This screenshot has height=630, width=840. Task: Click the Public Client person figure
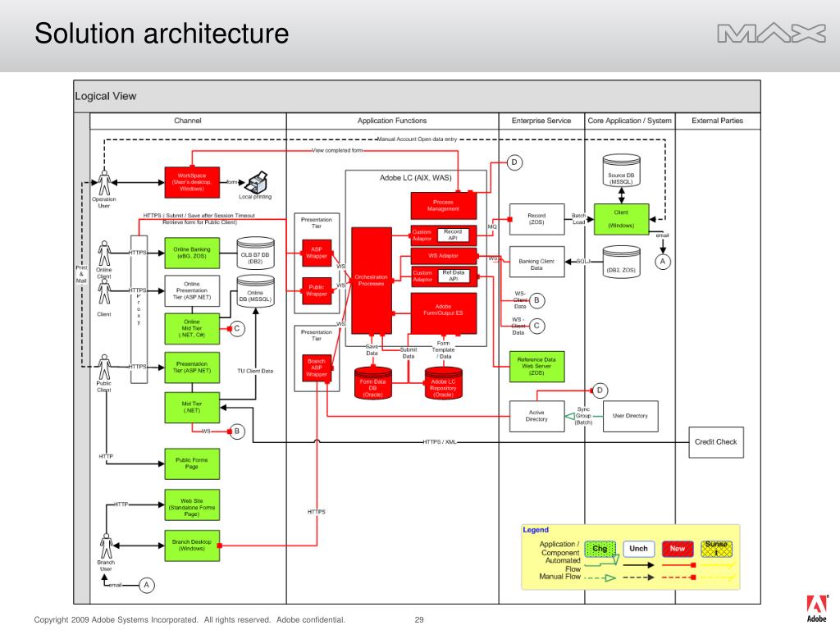(104, 367)
